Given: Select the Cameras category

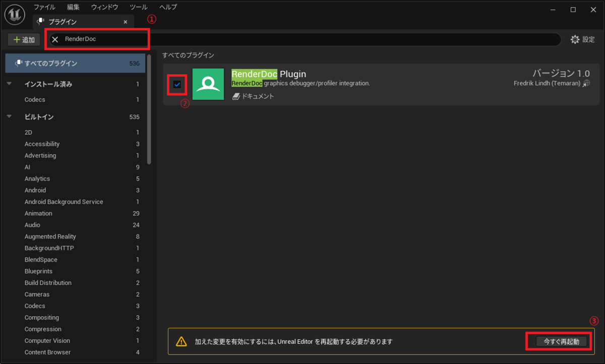Looking at the screenshot, I should [x=75, y=294].
